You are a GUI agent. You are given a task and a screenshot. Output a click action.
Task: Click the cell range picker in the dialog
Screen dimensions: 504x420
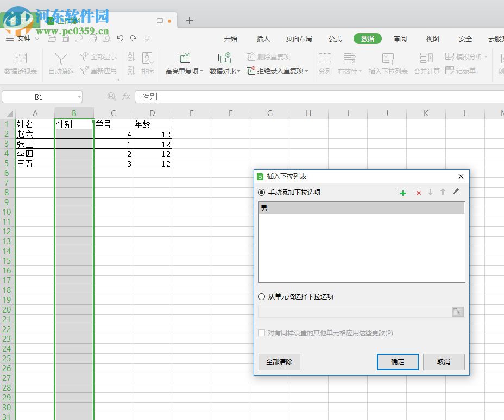(x=457, y=311)
